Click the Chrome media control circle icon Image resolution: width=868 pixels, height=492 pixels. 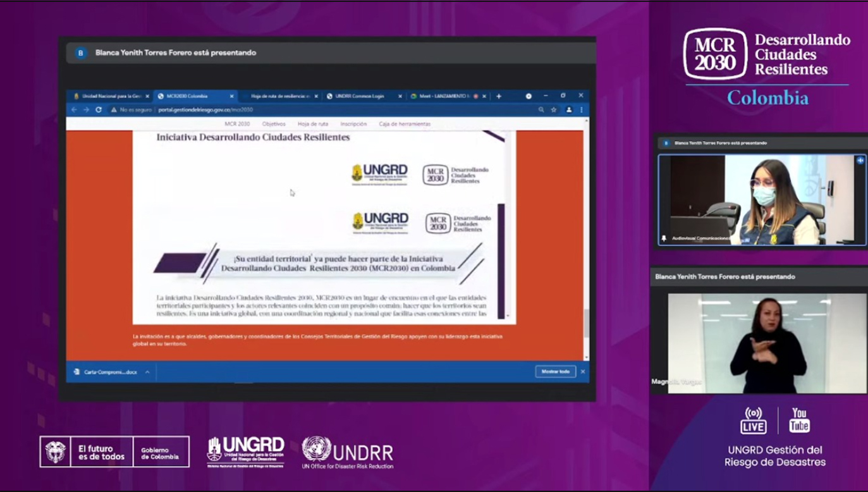click(529, 96)
